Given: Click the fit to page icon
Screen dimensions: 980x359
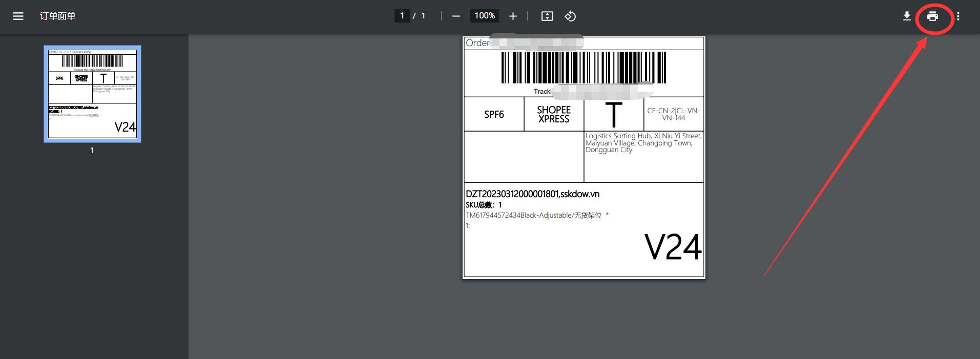Looking at the screenshot, I should 547,16.
